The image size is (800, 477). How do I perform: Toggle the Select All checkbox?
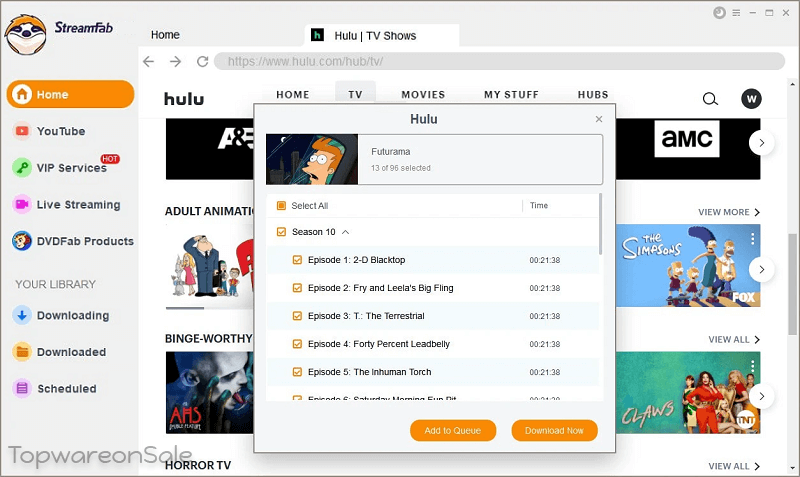pos(281,206)
